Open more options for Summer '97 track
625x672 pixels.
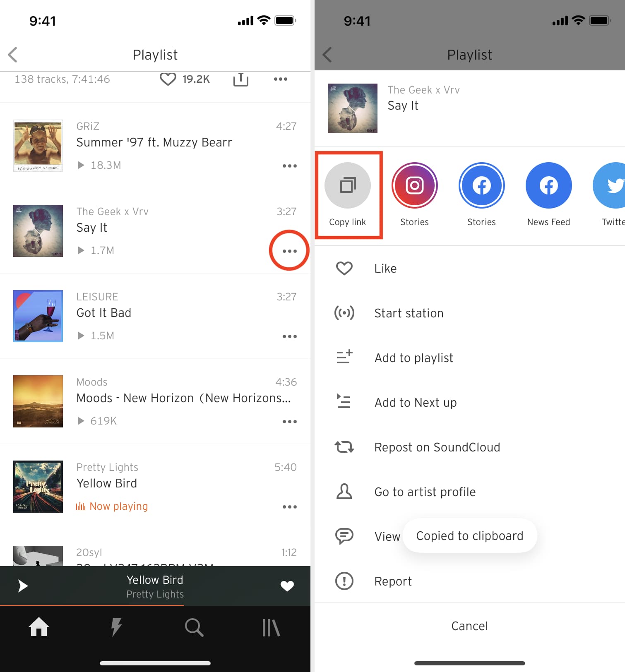click(289, 166)
